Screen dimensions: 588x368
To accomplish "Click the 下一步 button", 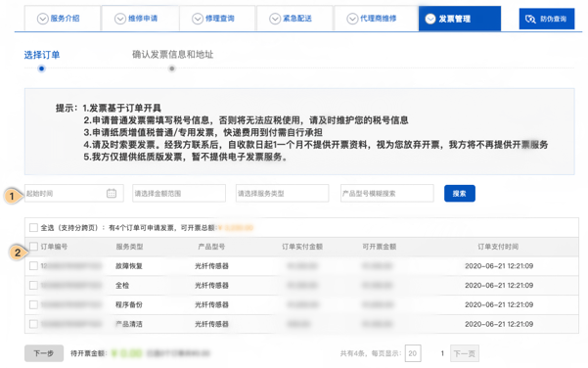I will tap(44, 353).
